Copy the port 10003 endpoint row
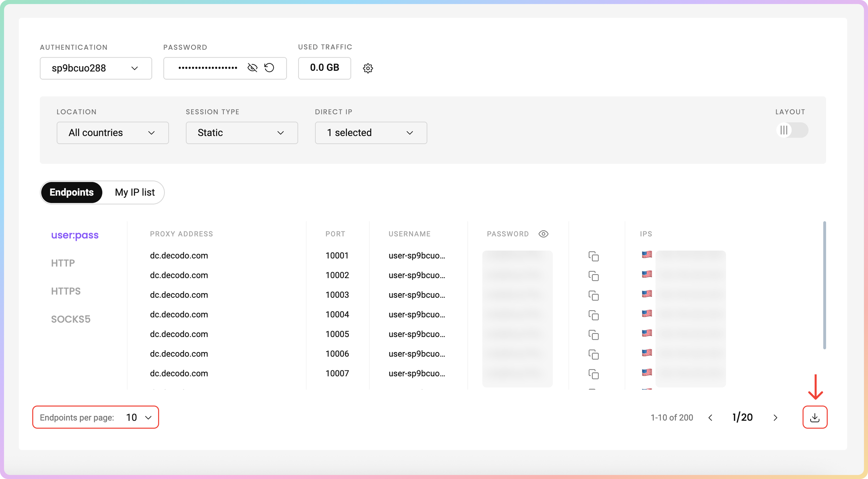 click(x=593, y=295)
